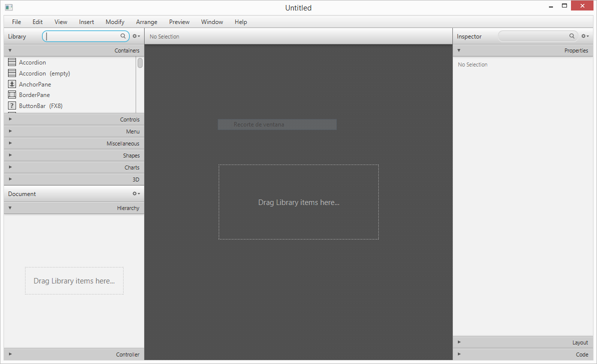
Task: Collapse the Containers section
Action: tap(74, 50)
